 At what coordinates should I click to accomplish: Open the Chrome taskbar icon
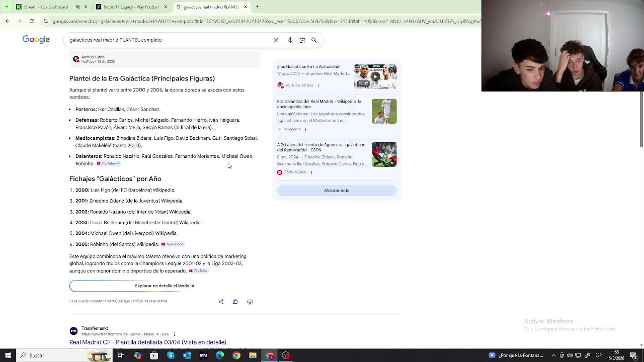tap(236, 355)
